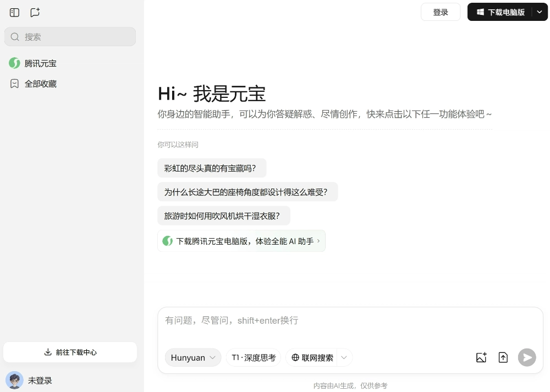Open 全部收藏 bookmarks in sidebar
The image size is (550, 392).
pos(40,84)
